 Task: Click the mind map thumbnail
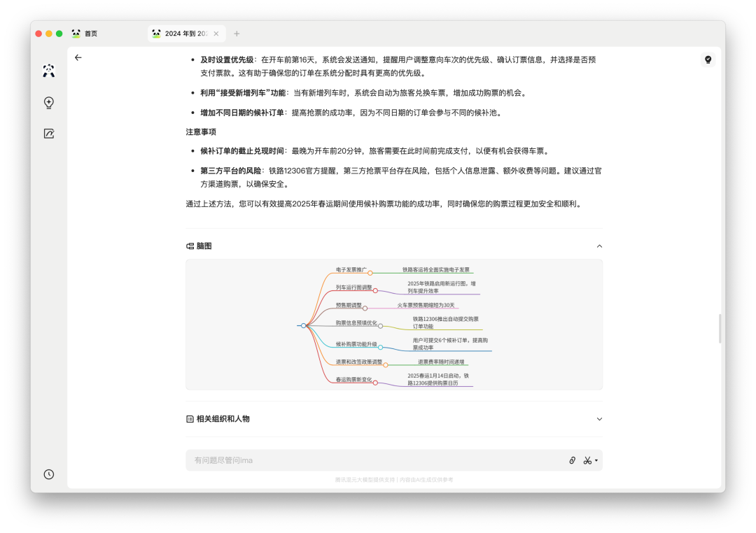(x=394, y=325)
